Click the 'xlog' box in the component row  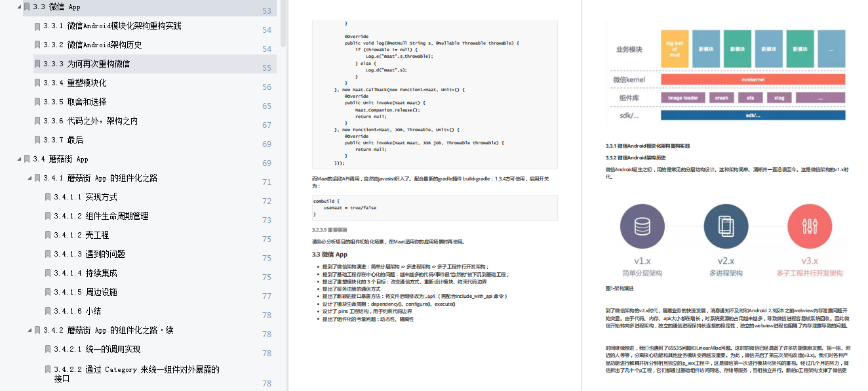point(779,98)
